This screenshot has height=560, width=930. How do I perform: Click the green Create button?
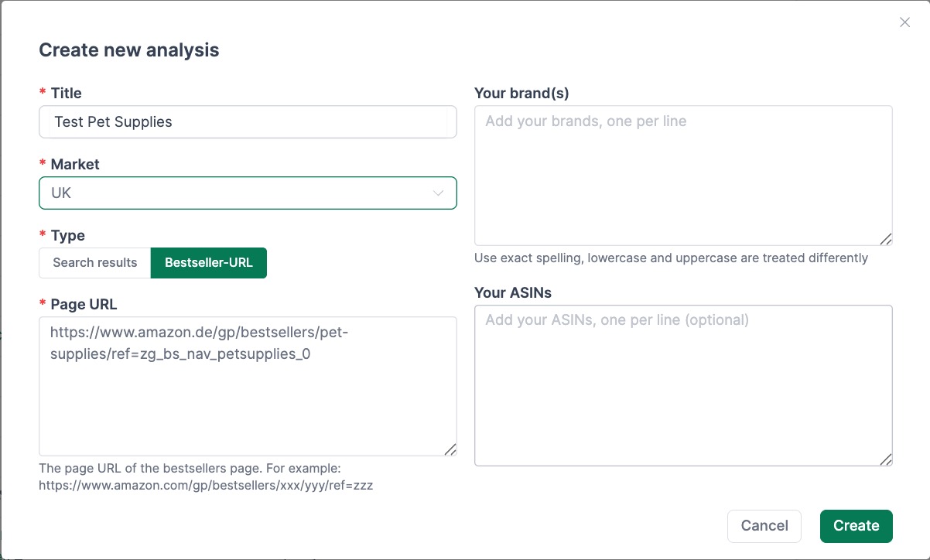856,526
